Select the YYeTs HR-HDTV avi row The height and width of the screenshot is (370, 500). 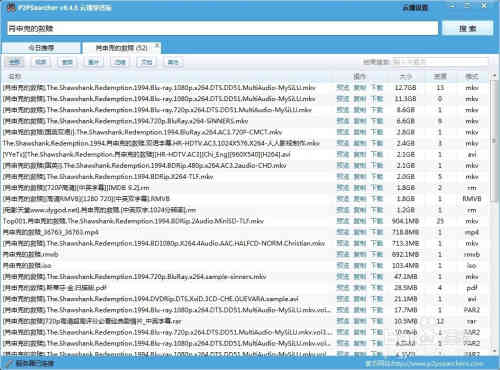click(246, 154)
